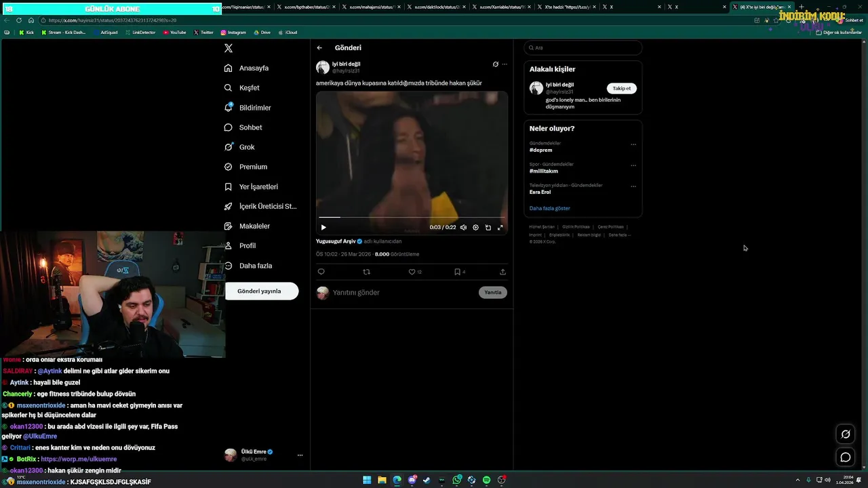Viewport: 868px width, 488px height.
Task: Open Yer İşaretleri bookmarks
Action: pos(251,186)
